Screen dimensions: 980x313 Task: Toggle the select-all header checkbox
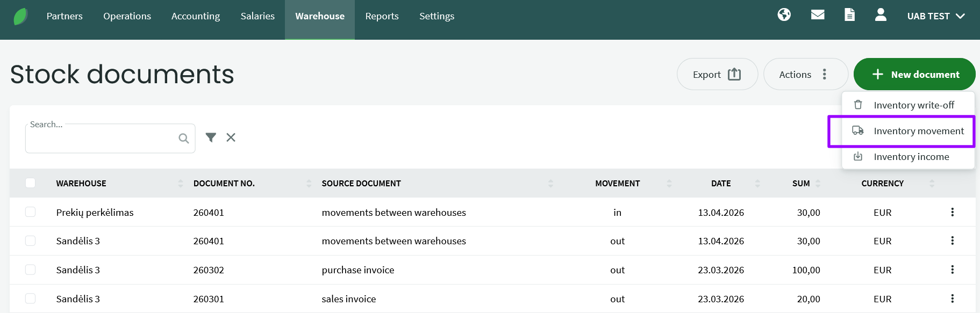click(x=31, y=183)
